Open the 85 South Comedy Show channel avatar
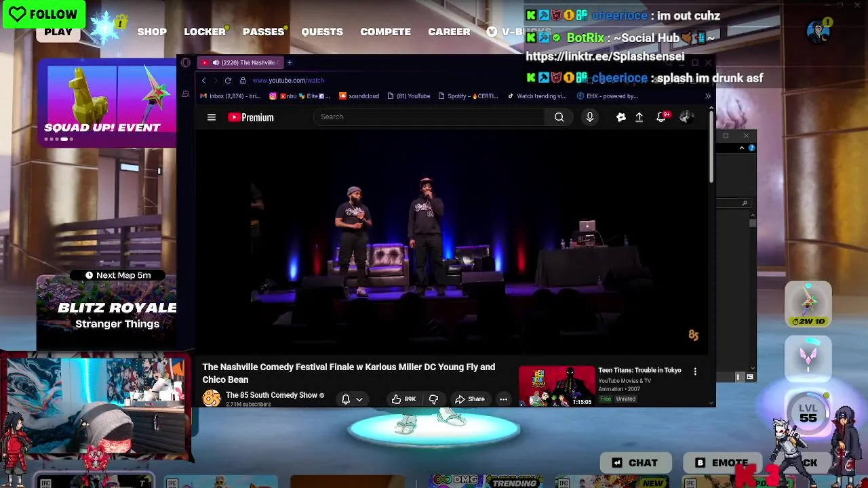Screen dimensions: 868x488 tap(212, 399)
